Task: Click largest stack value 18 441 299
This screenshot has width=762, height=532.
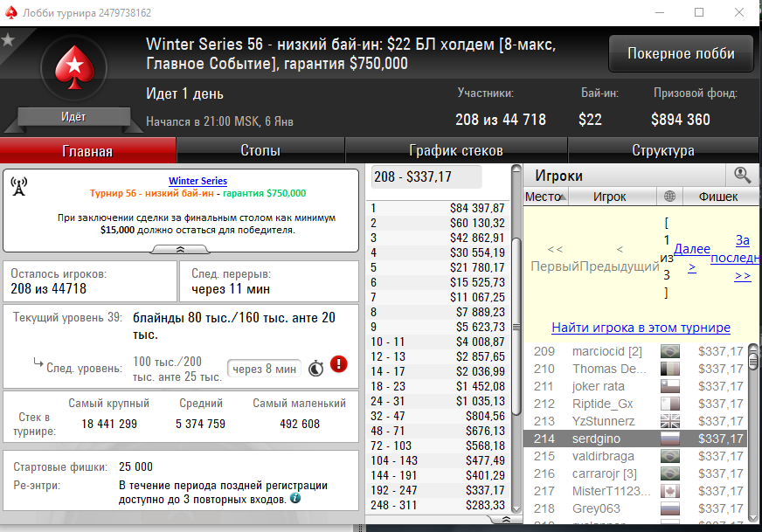Action: [109, 425]
